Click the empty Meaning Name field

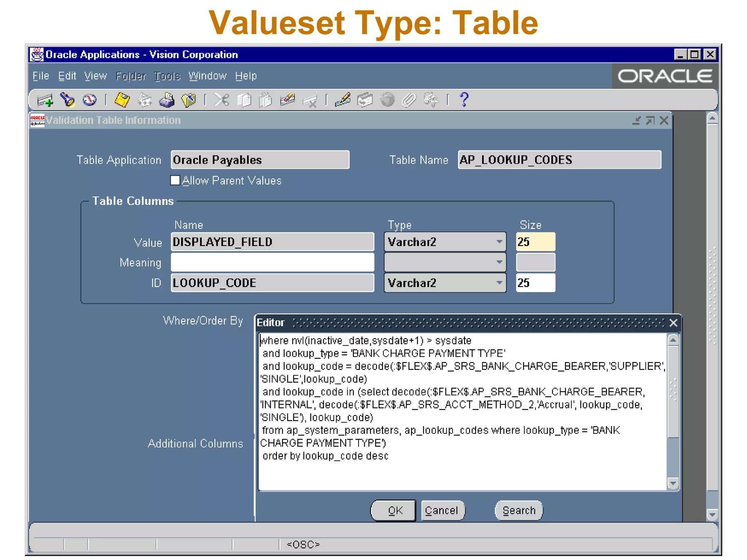[272, 262]
